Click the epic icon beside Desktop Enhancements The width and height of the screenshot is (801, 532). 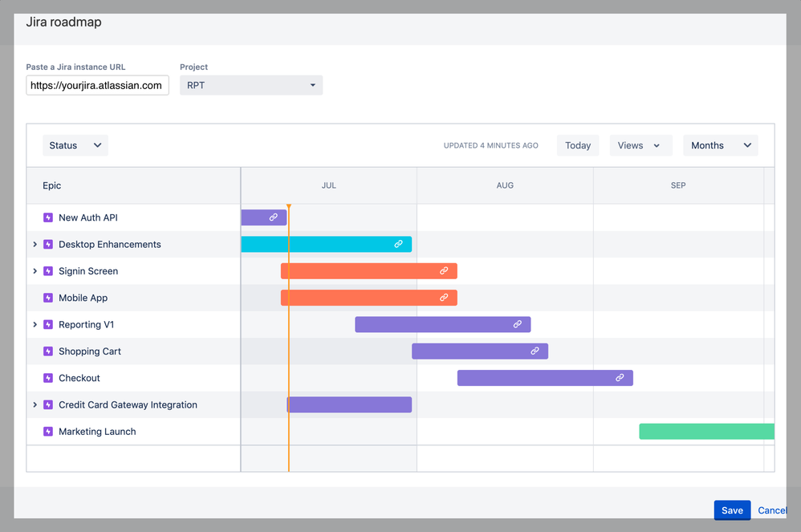[x=48, y=244]
